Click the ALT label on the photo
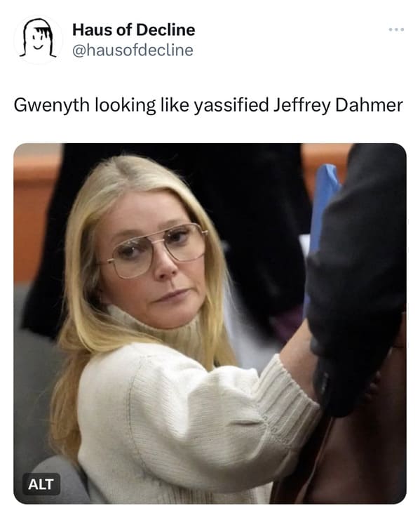This screenshot has height=520, width=420. (41, 484)
